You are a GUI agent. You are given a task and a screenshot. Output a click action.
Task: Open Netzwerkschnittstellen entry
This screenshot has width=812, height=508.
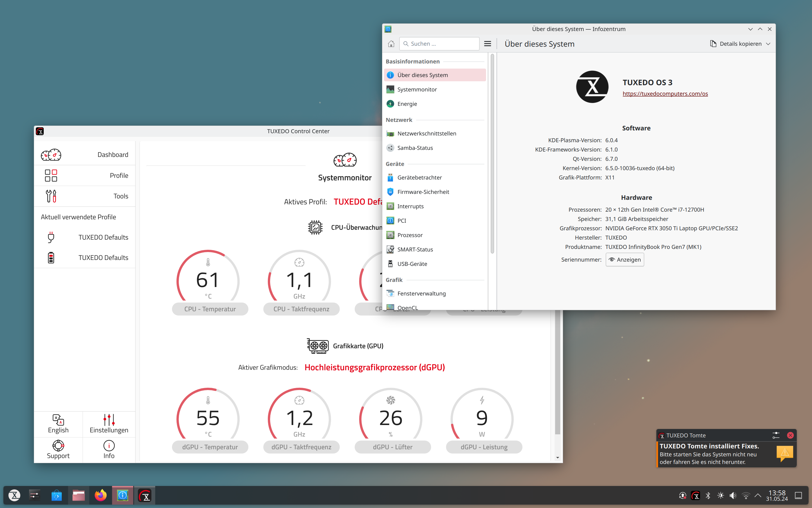click(435, 133)
